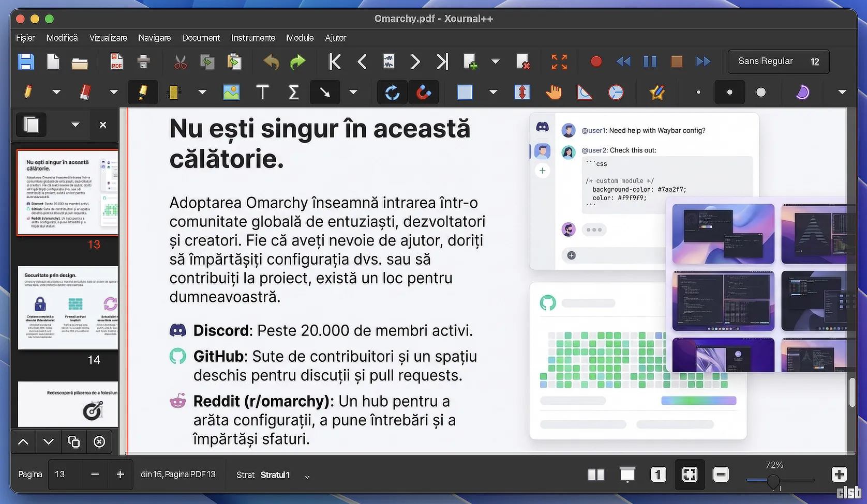Open the Sans Regular font selector
867x504 pixels.
coord(765,62)
